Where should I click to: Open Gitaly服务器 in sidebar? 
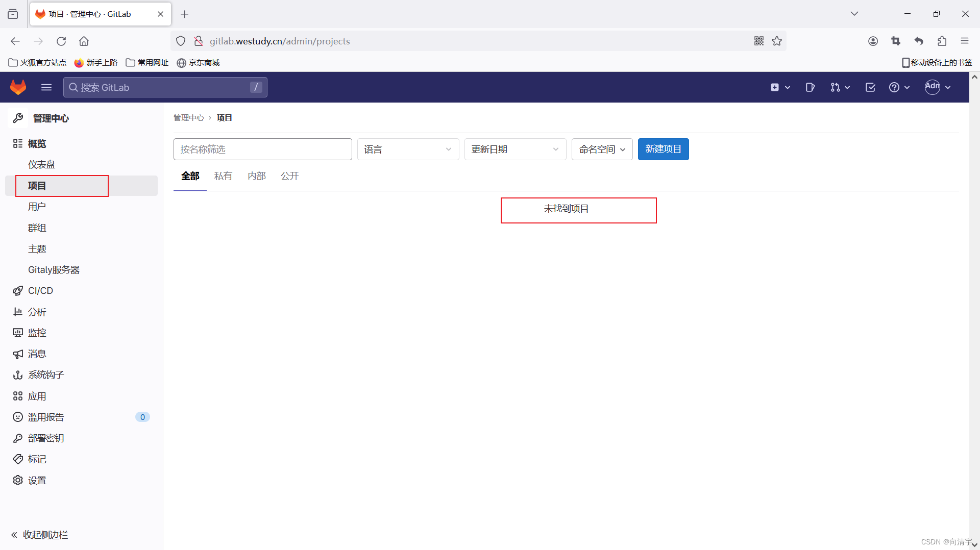click(81, 270)
